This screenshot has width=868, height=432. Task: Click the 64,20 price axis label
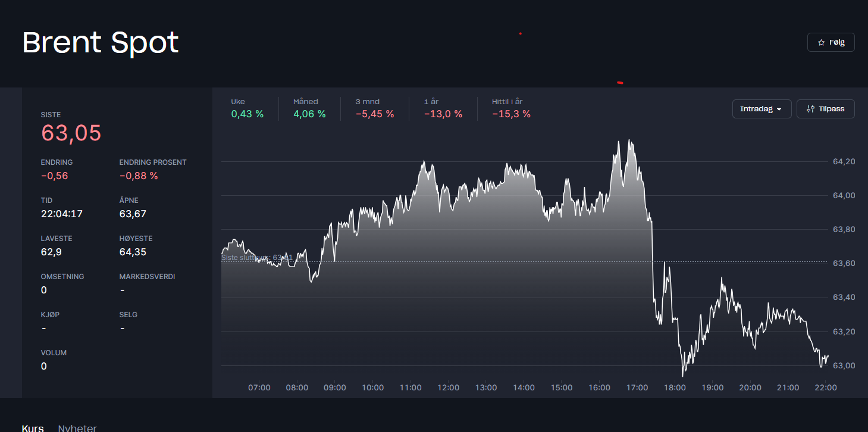[x=844, y=161]
